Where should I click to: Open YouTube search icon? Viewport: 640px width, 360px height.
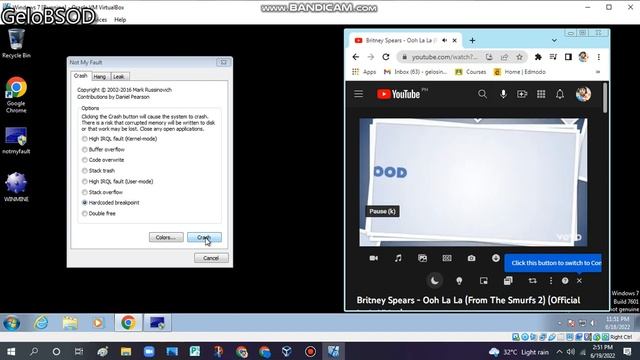click(x=482, y=94)
